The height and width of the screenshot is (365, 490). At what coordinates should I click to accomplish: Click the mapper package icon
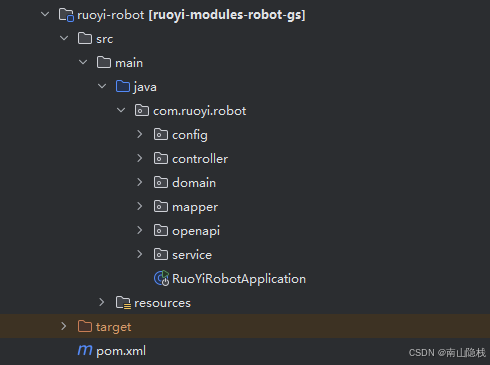point(161,206)
